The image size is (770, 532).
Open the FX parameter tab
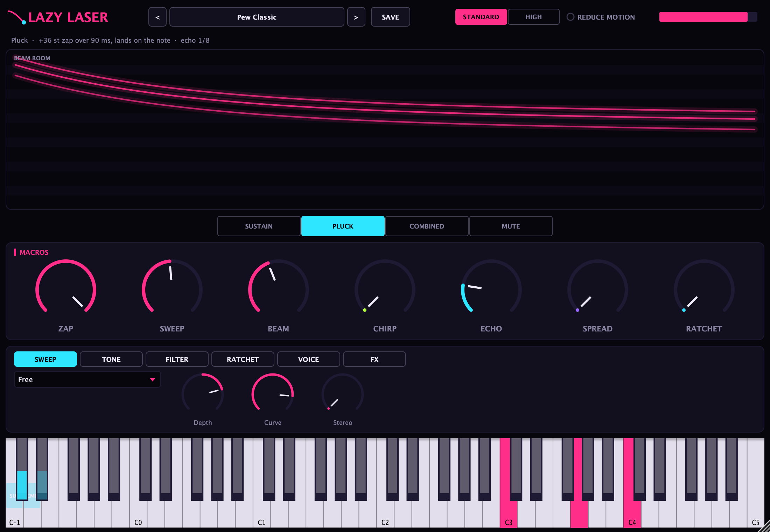pyautogui.click(x=374, y=359)
